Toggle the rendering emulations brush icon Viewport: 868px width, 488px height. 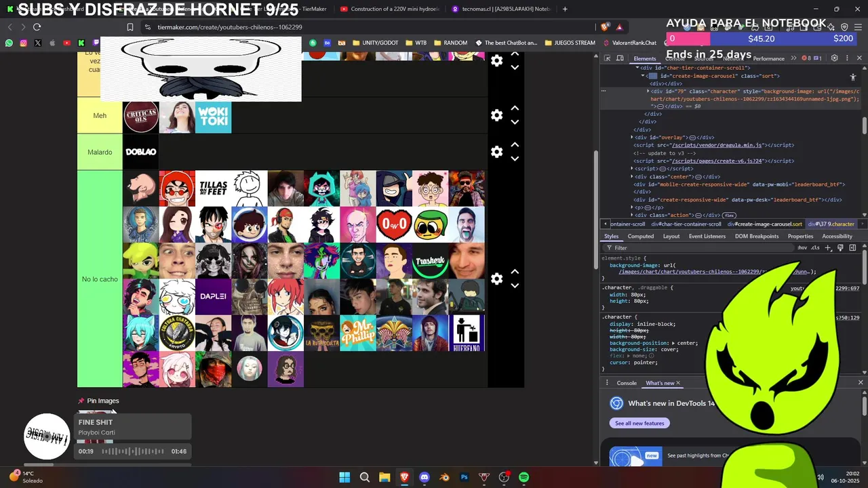click(840, 248)
